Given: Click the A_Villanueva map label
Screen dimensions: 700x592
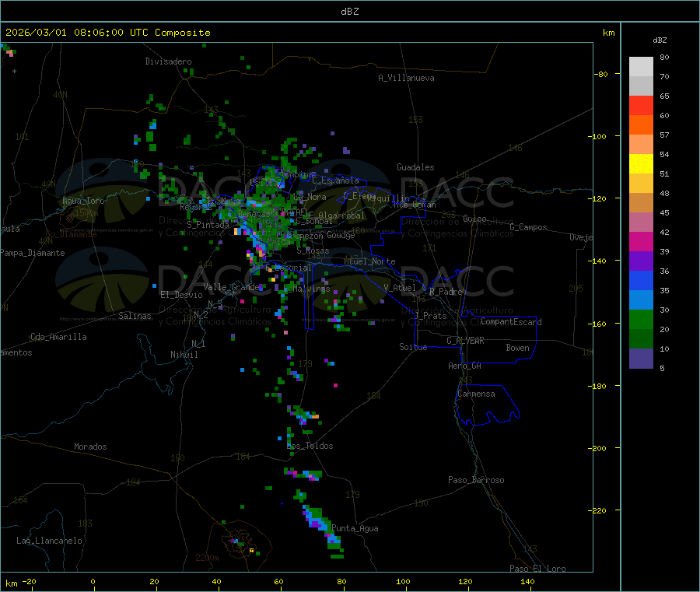Looking at the screenshot, I should click(x=406, y=78).
